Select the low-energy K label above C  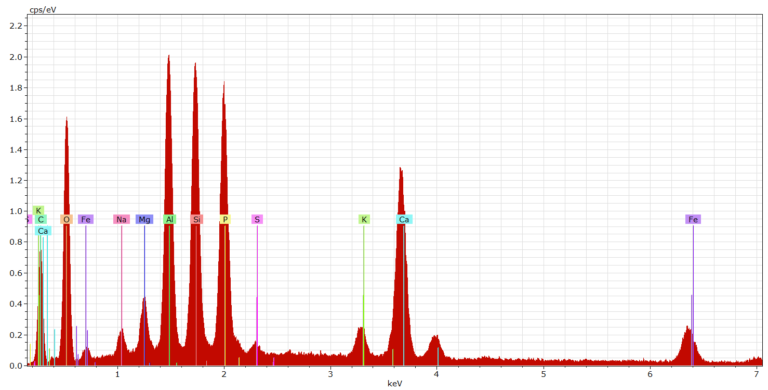38,211
